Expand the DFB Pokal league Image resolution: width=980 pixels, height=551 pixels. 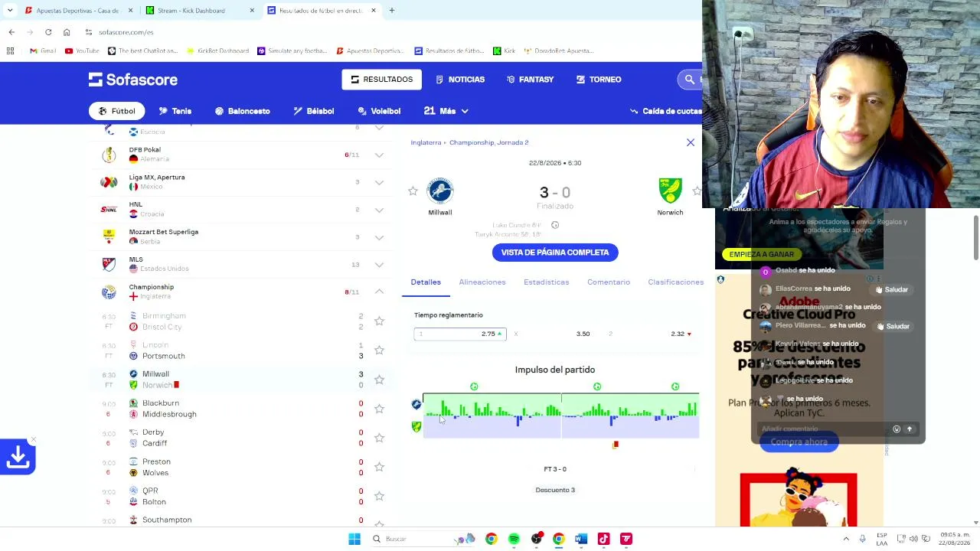[x=379, y=155]
